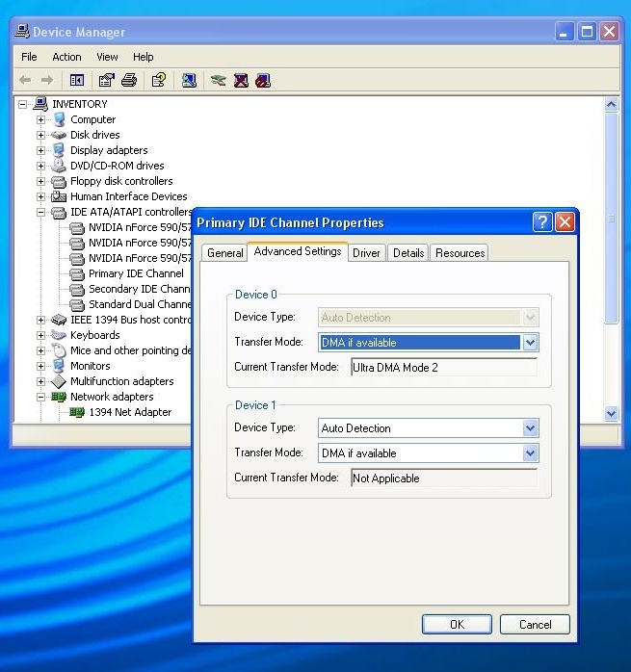
Task: Toggle the console tree pane icon
Action: [x=77, y=80]
